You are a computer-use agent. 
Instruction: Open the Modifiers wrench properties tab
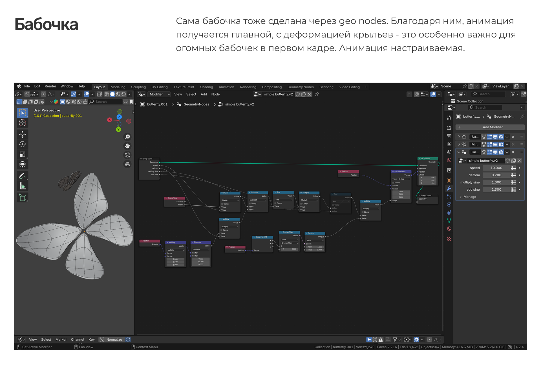pyautogui.click(x=449, y=188)
